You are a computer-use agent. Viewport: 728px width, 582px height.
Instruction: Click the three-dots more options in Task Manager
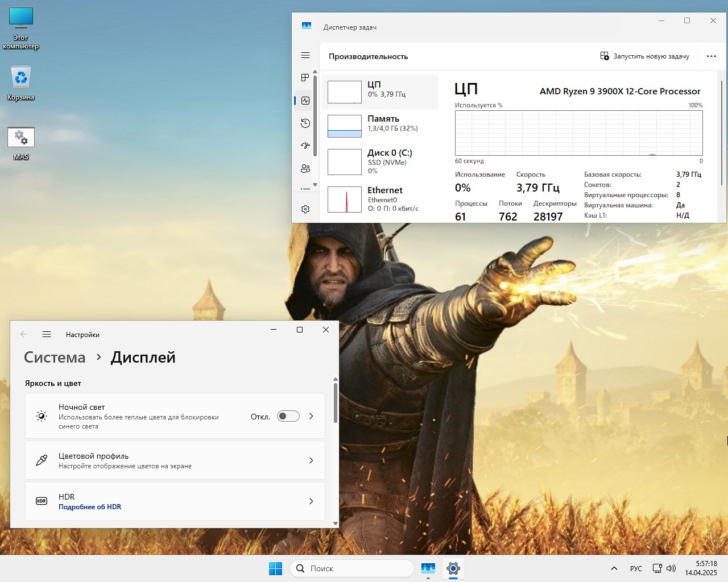pos(712,56)
